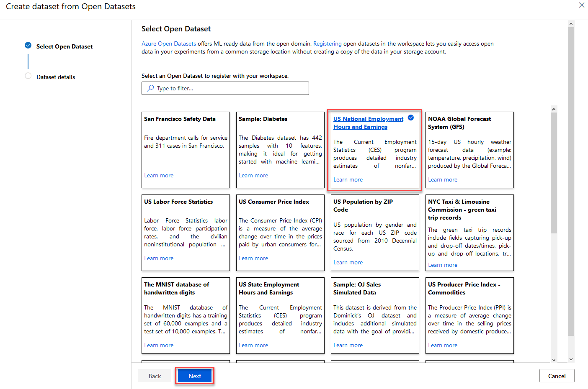Select the Select Open Dataset step indicator

point(28,45)
